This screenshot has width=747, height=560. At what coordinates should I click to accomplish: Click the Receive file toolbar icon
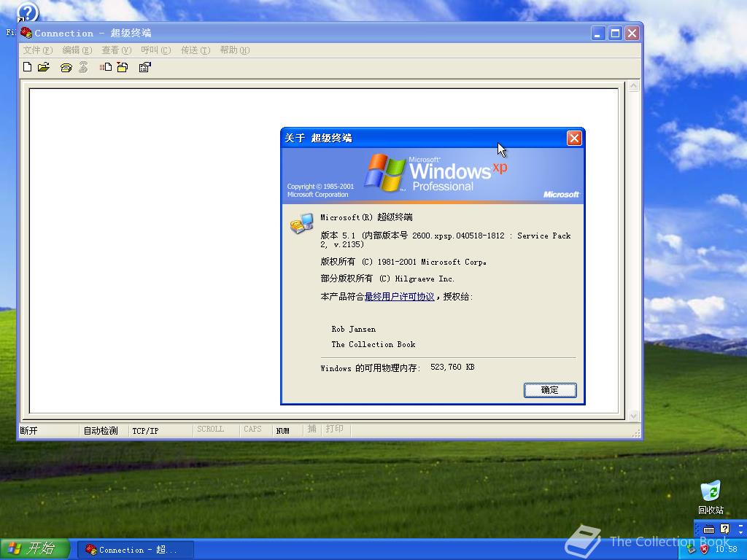[123, 67]
